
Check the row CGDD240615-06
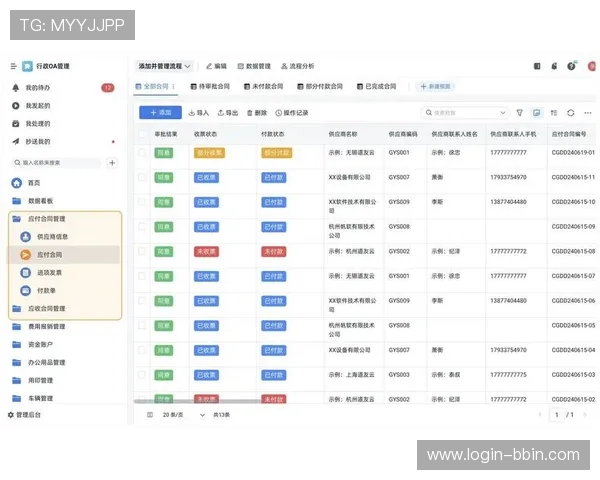tap(142, 300)
